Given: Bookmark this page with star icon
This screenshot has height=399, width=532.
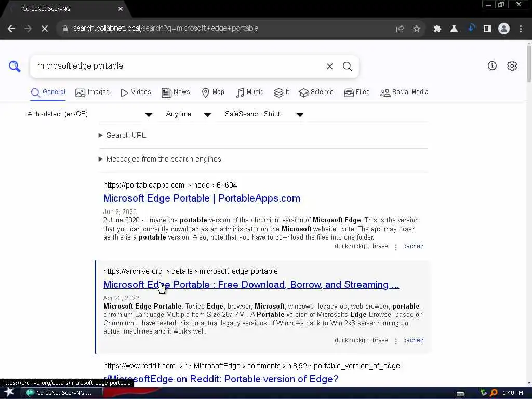Looking at the screenshot, I should click(x=417, y=29).
